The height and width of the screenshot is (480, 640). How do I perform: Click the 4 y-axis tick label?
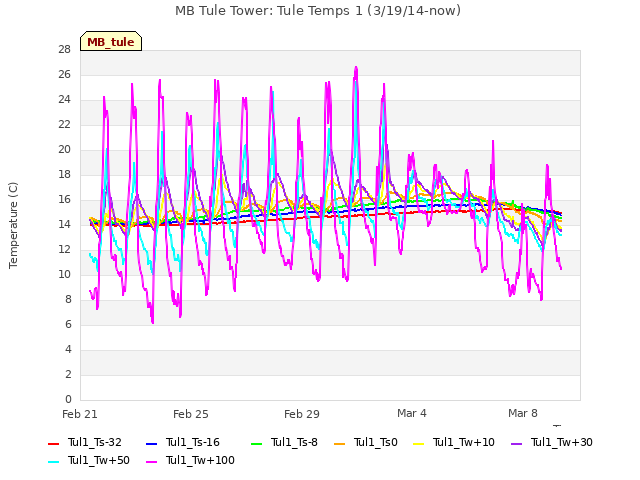pyautogui.click(x=68, y=349)
